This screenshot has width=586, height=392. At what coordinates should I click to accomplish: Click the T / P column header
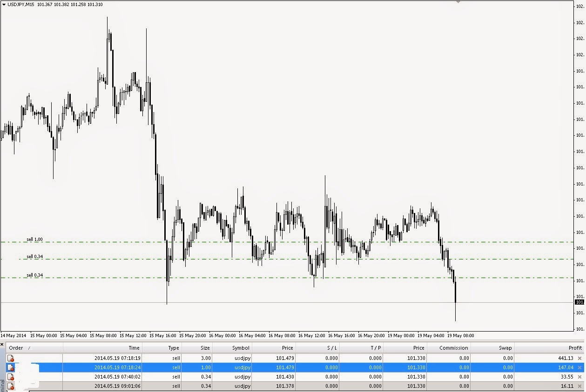pos(361,348)
